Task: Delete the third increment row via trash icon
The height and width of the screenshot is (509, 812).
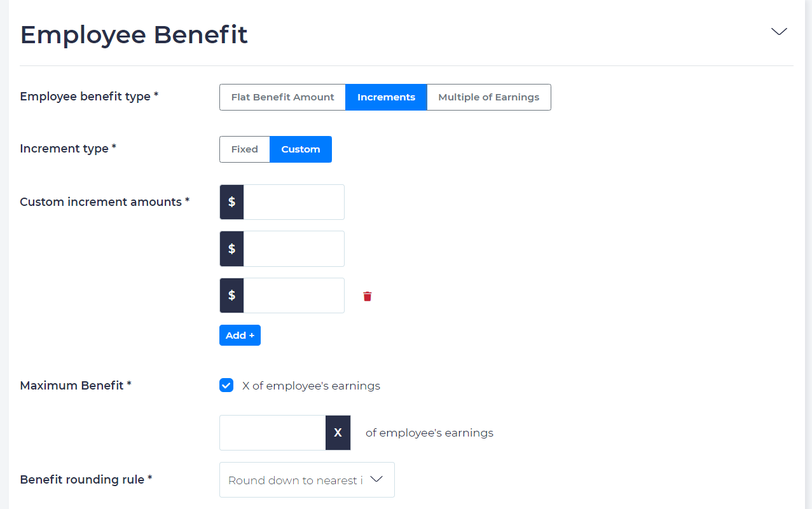Action: [x=367, y=295]
